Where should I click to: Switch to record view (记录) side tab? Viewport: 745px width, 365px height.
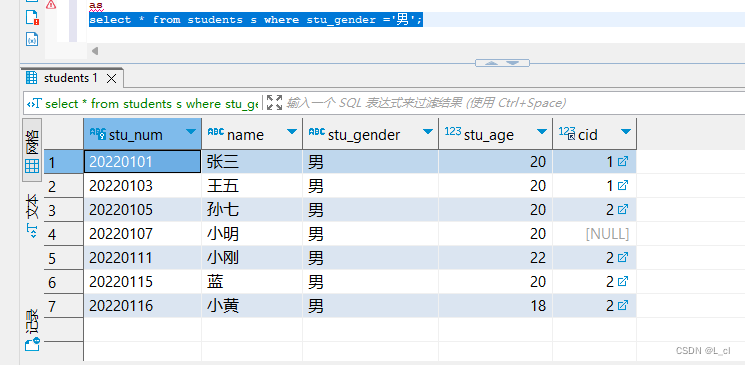(x=32, y=330)
